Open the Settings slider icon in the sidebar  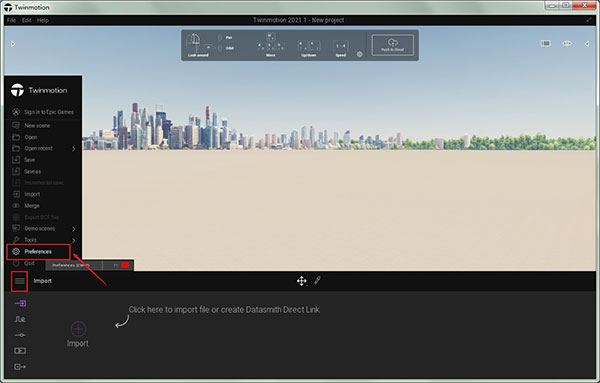20,335
